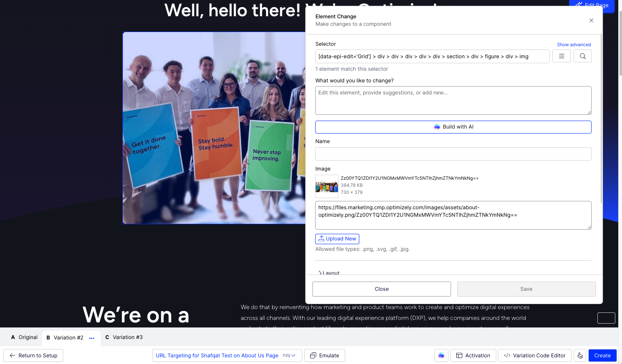Open the URL Targeting page dropdown
The image size is (622, 364).
293,356
